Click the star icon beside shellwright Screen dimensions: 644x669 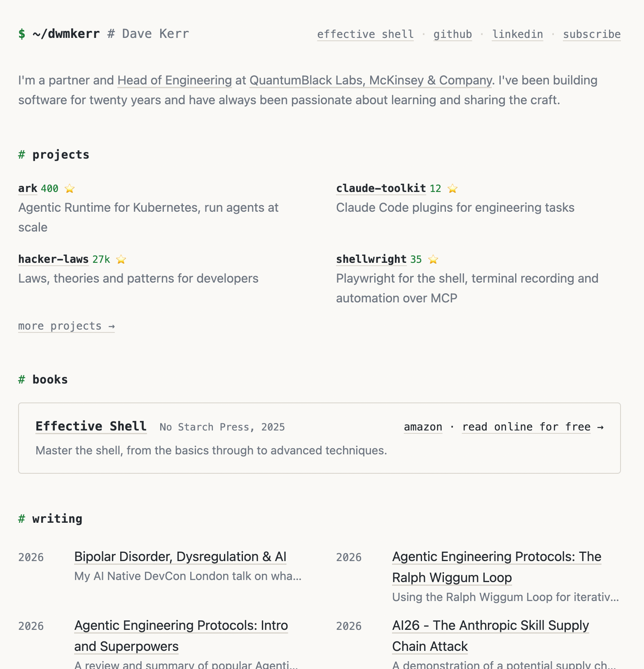(433, 260)
